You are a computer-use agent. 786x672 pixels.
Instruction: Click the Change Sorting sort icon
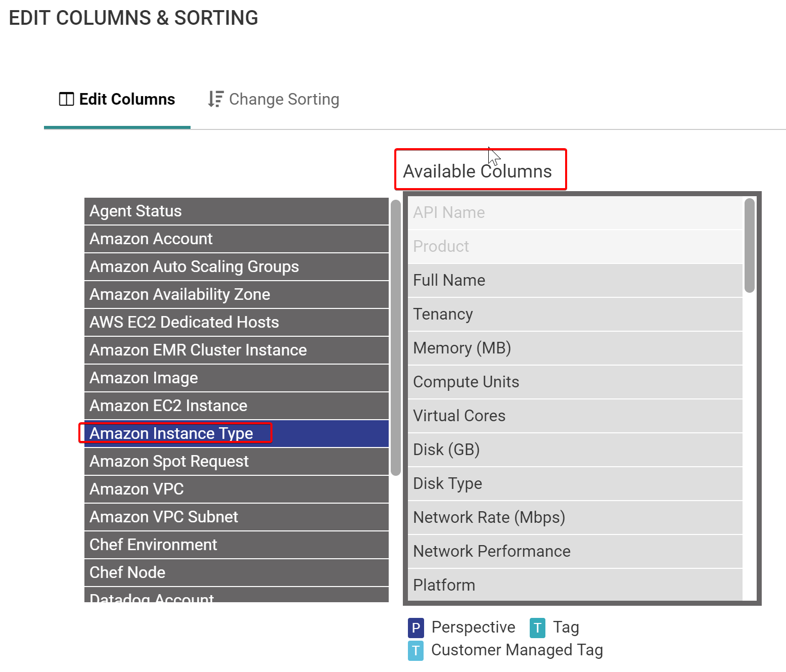(x=215, y=99)
